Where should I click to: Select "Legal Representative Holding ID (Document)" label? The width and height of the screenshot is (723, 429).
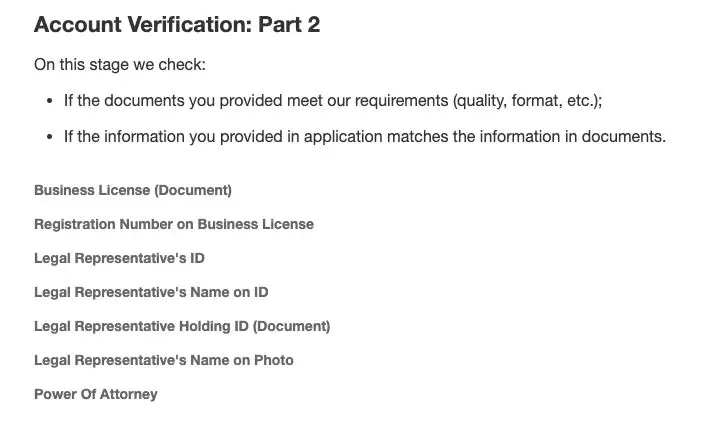[182, 326]
